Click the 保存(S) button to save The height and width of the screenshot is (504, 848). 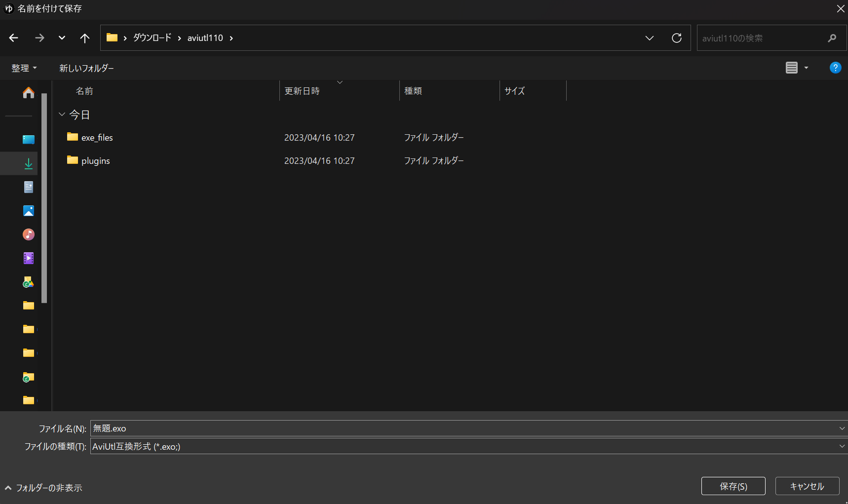733,486
